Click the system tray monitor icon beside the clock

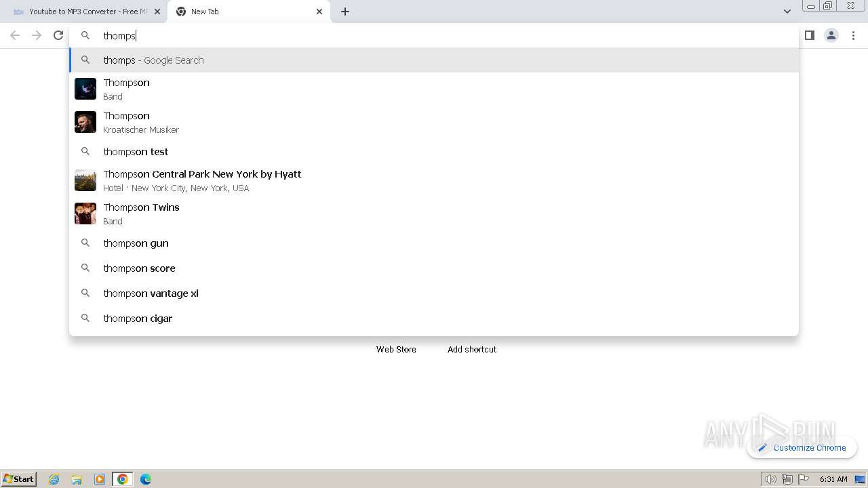(860, 479)
